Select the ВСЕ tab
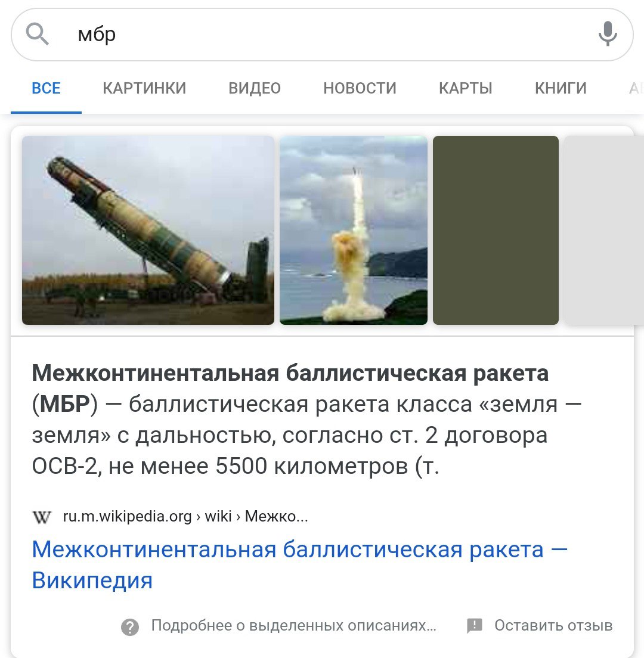The image size is (644, 658). point(46,89)
